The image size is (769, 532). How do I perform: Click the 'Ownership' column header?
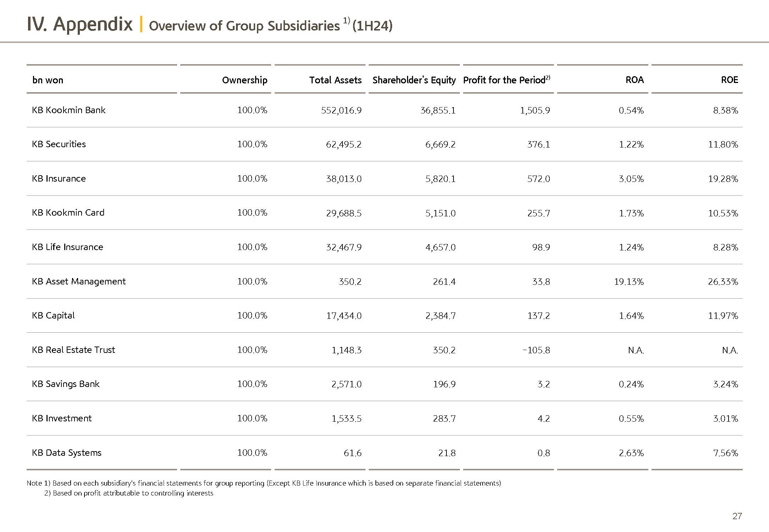(x=245, y=80)
